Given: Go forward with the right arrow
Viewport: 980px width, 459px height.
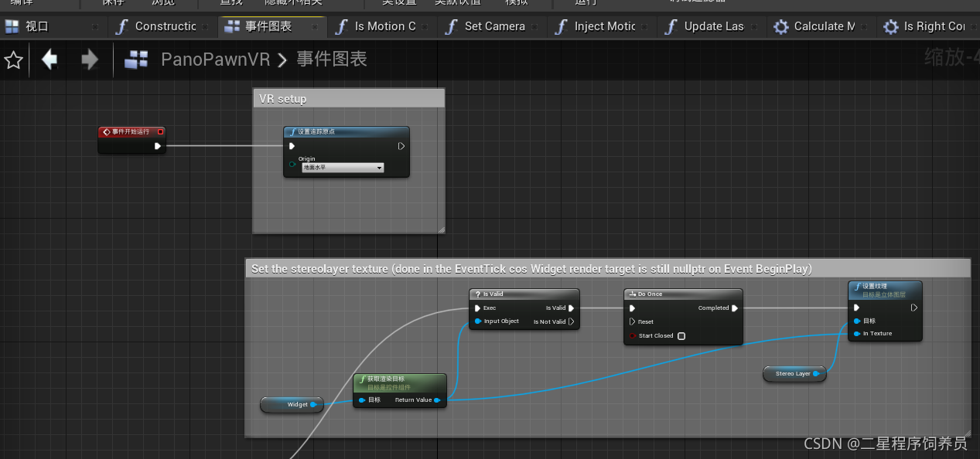Looking at the screenshot, I should tap(90, 59).
